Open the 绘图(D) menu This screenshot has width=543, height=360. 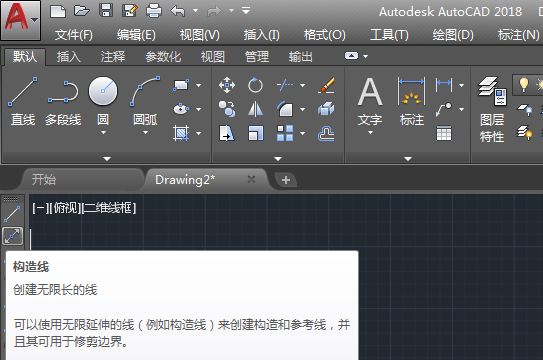pyautogui.click(x=453, y=35)
